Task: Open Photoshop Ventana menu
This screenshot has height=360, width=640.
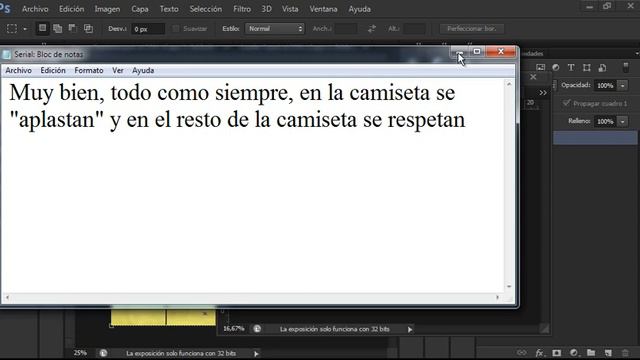Action: 323,9
